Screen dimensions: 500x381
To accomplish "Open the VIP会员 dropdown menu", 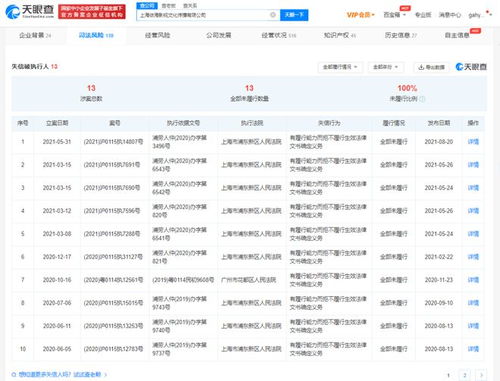I will pyautogui.click(x=361, y=15).
